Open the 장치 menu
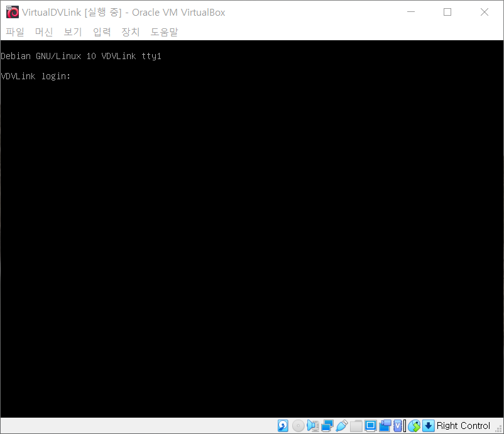The height and width of the screenshot is (434, 504). click(x=131, y=32)
